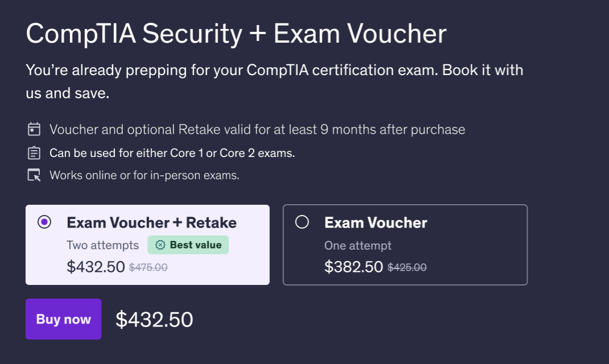
Task: Select the Exam Voucher + Retake radio button
Action: click(x=44, y=222)
